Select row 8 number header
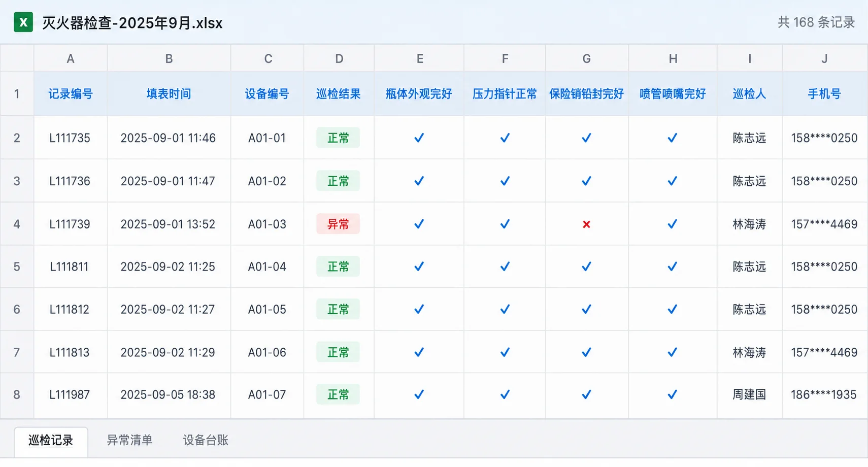Viewport: 868px width, 467px height. pos(17,394)
